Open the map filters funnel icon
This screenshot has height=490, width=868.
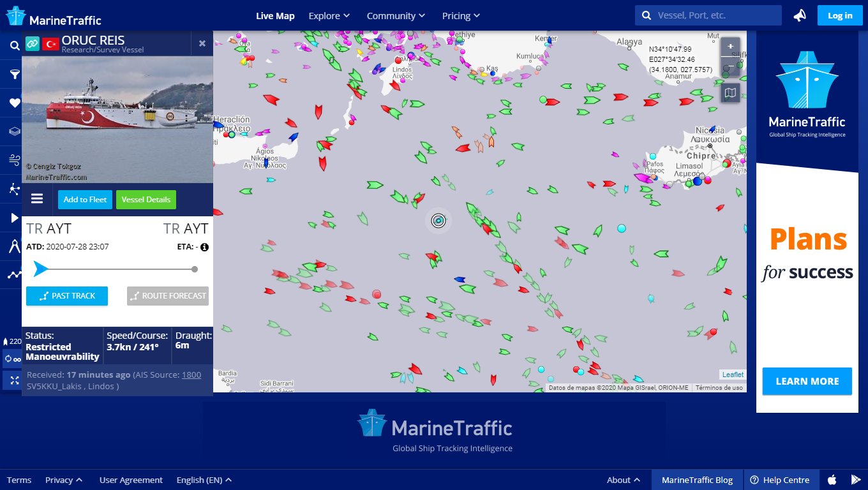point(14,75)
